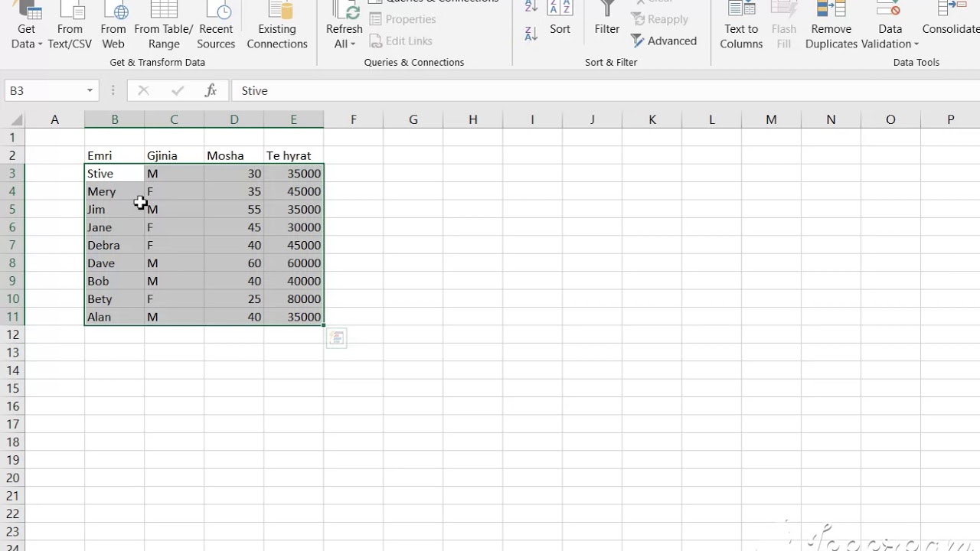Select row 2 header
The height and width of the screenshot is (551, 980).
point(12,155)
